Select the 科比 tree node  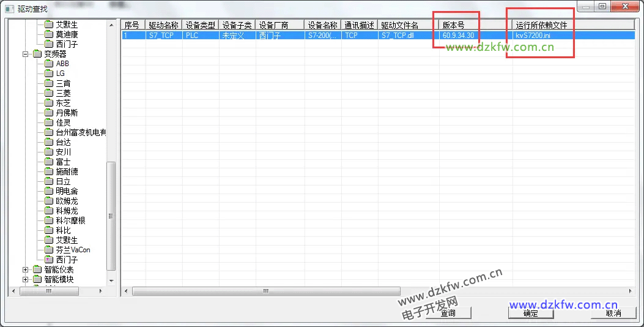[x=63, y=230]
